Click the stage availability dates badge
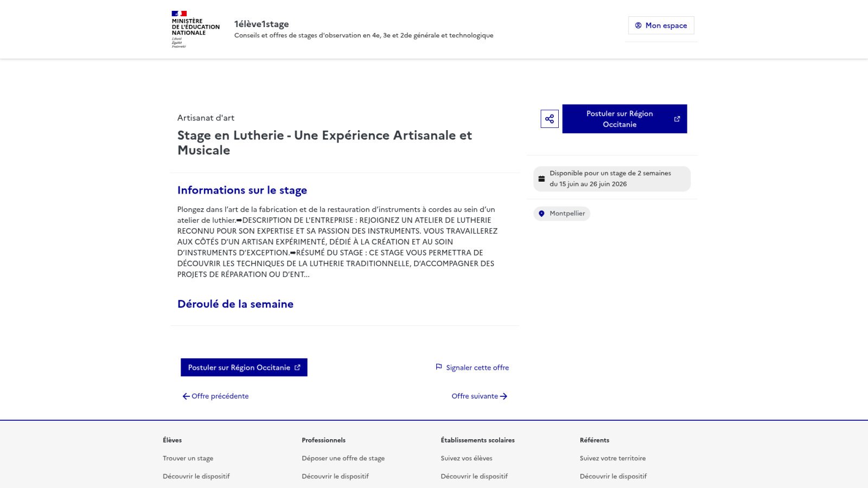 pyautogui.click(x=612, y=179)
